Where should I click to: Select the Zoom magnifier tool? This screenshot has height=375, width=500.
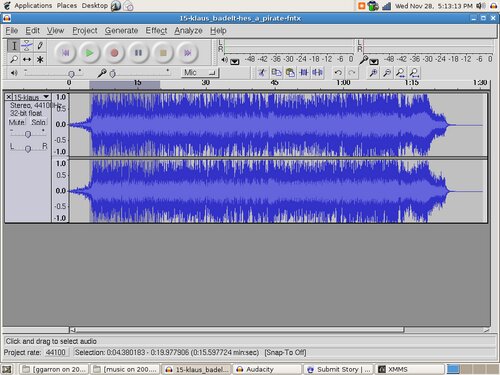point(14,59)
